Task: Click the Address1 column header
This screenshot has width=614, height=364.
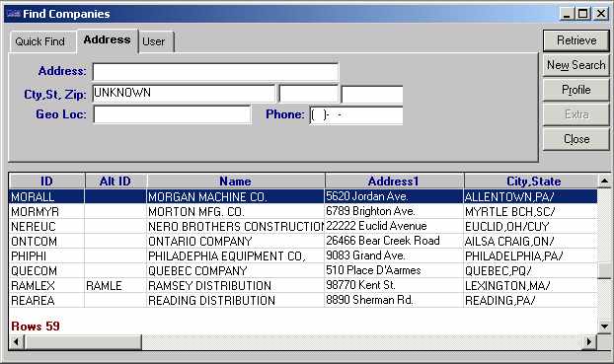Action: [394, 182]
